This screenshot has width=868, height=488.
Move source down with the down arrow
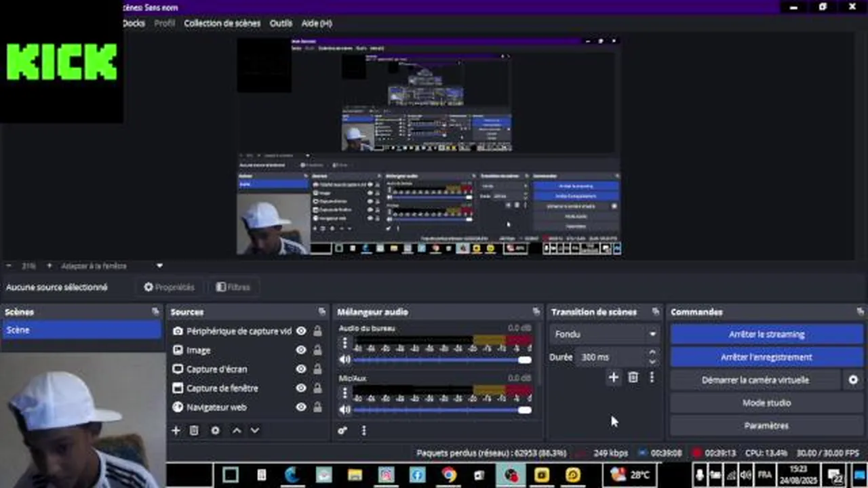[x=255, y=430]
